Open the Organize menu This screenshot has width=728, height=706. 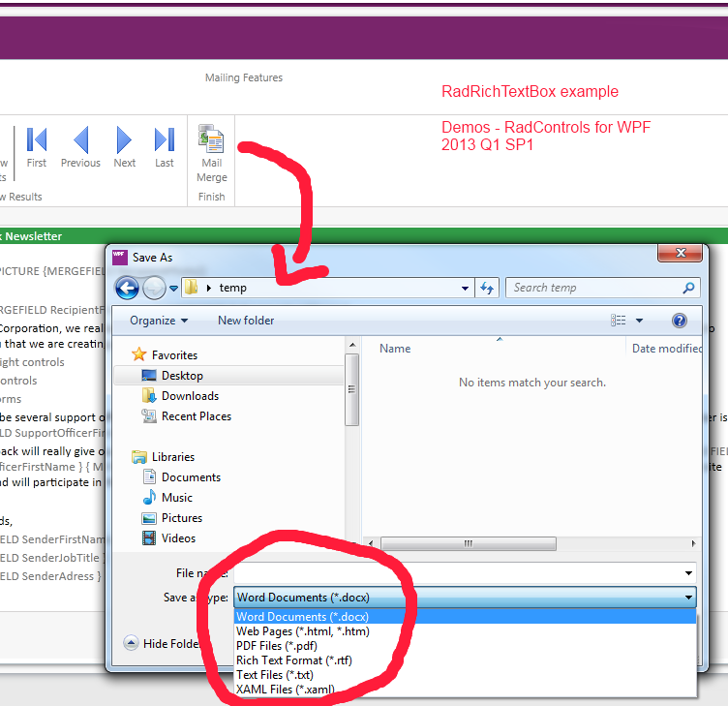click(x=159, y=321)
